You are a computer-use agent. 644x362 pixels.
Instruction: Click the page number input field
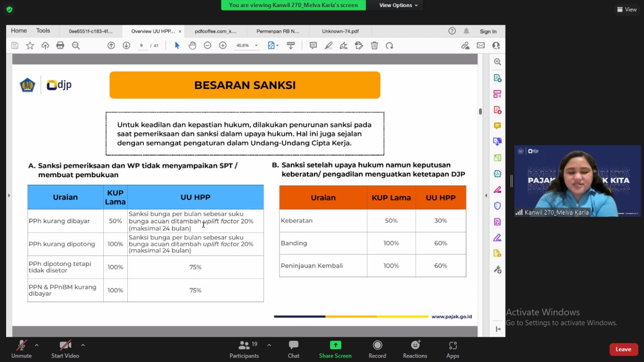click(141, 45)
